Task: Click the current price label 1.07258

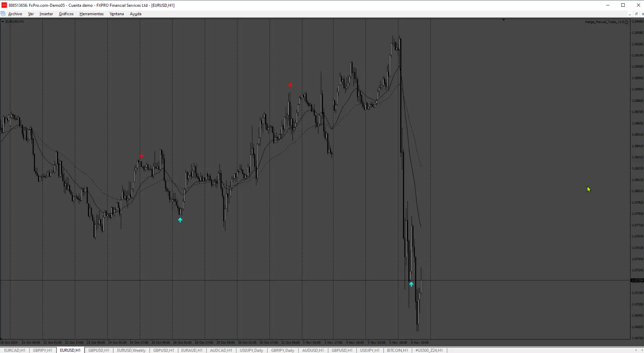Action: (637, 280)
